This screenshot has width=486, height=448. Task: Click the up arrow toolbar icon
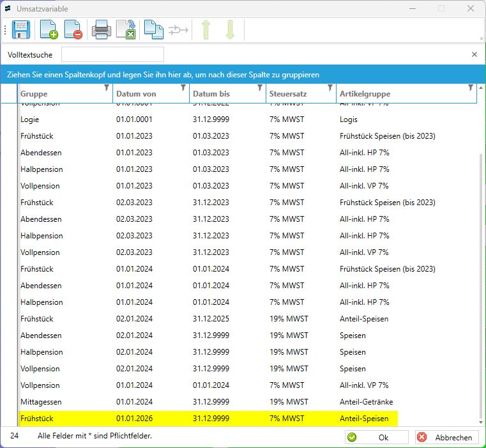click(x=206, y=30)
